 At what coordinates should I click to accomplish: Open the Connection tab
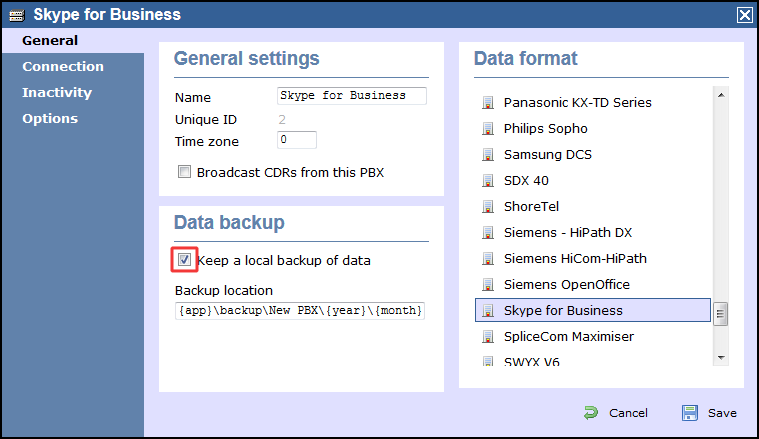(63, 66)
